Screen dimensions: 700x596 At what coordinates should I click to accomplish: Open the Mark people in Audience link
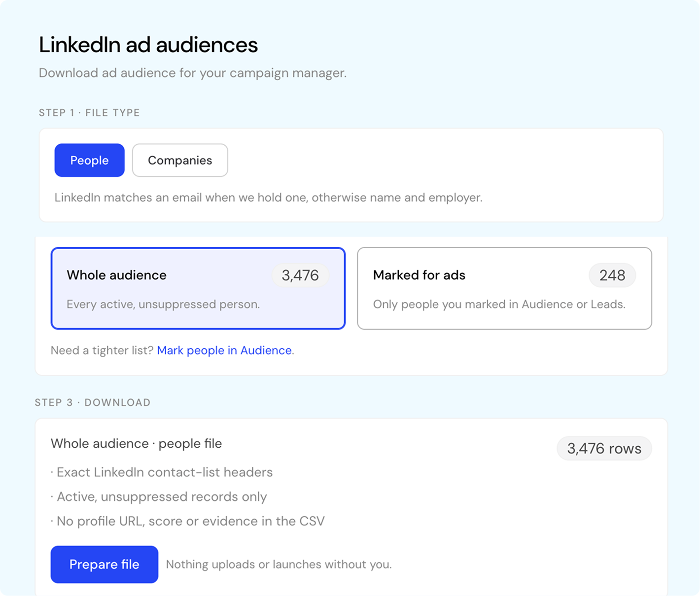(224, 350)
